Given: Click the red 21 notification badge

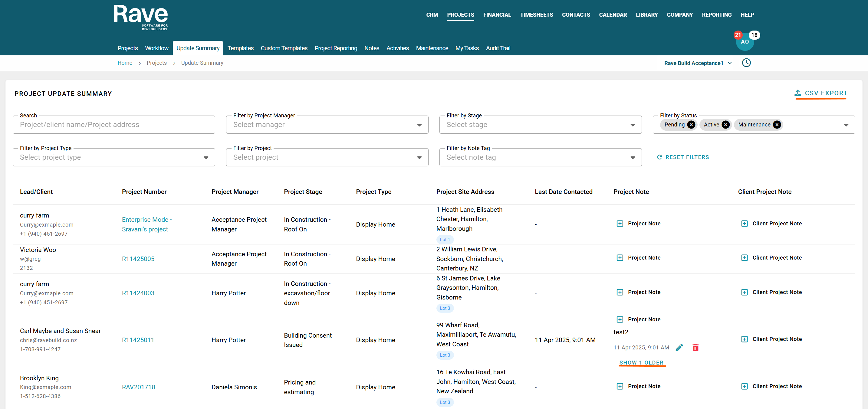Looking at the screenshot, I should point(737,35).
